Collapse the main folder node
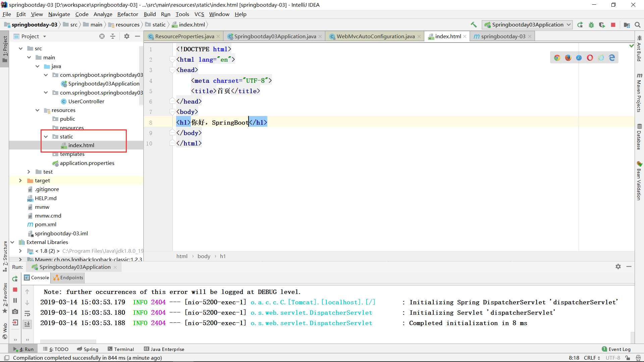644x362 pixels. (x=29, y=57)
